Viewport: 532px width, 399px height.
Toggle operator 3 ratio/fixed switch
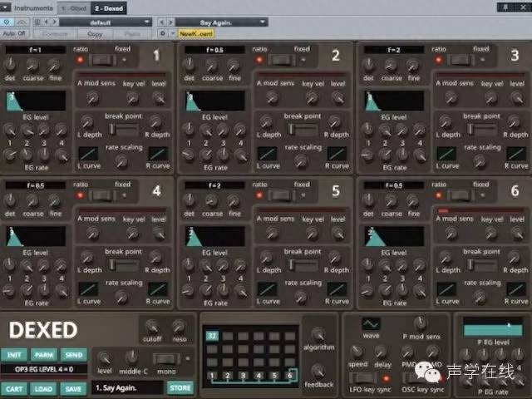[461, 60]
